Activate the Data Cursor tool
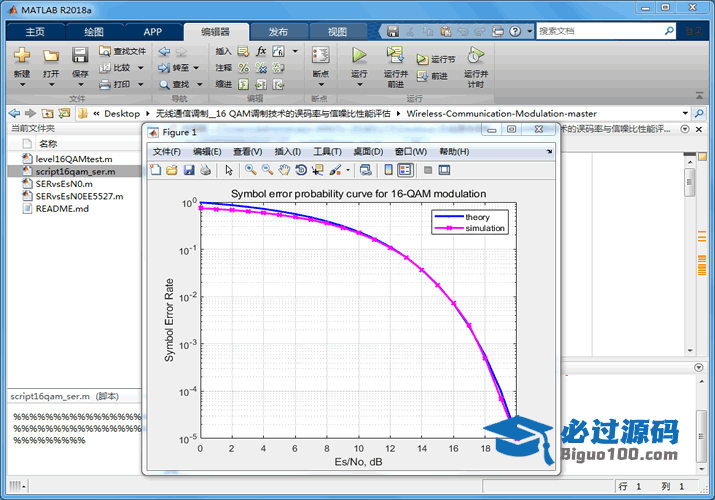 coord(318,170)
